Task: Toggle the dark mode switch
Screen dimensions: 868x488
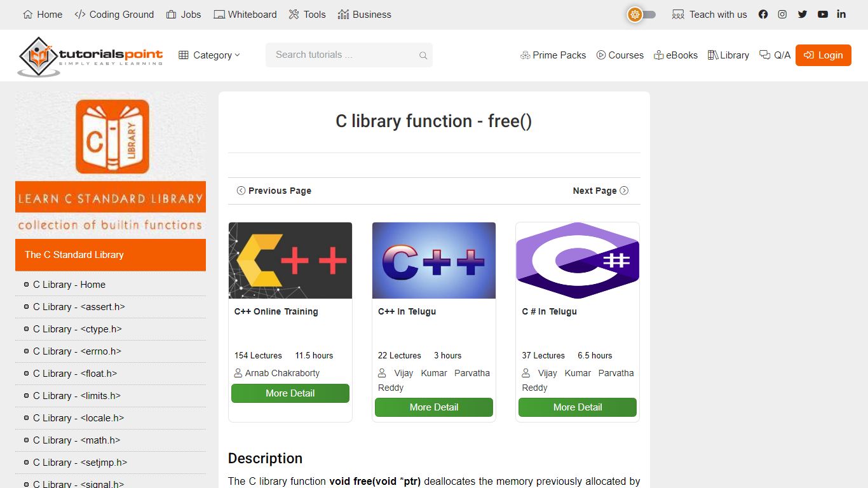Action: click(642, 15)
